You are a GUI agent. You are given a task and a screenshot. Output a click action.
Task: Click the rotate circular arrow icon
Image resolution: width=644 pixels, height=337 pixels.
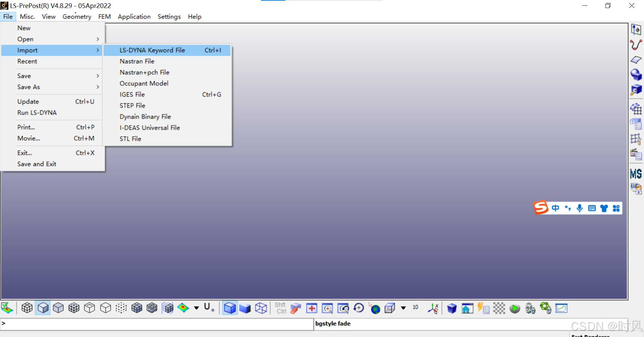pos(359,308)
